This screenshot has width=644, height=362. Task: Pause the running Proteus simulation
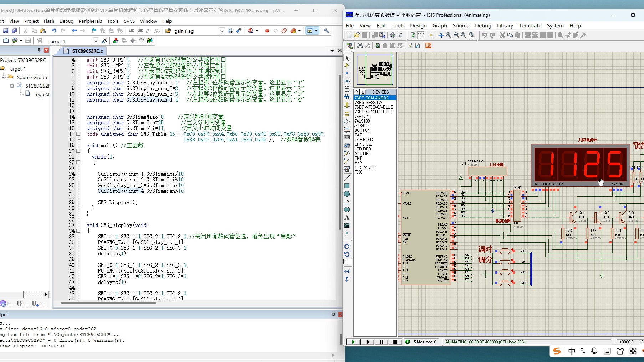[381, 342]
